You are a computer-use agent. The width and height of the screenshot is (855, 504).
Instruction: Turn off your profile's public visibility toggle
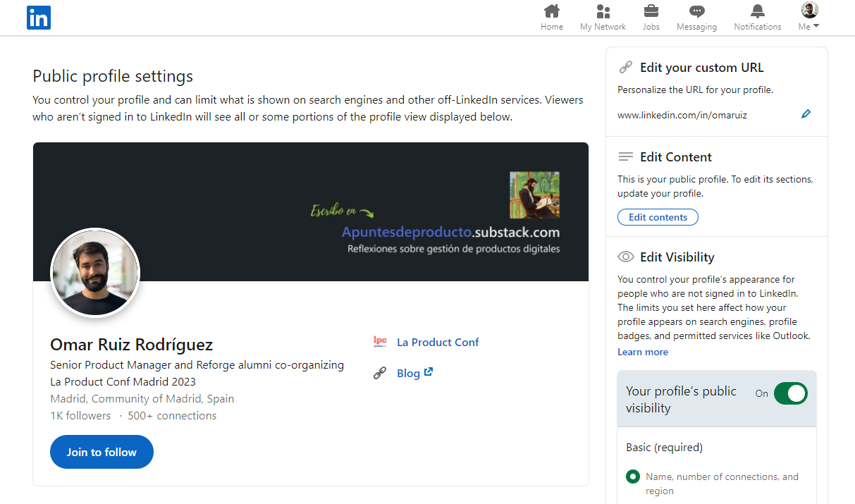(x=790, y=393)
